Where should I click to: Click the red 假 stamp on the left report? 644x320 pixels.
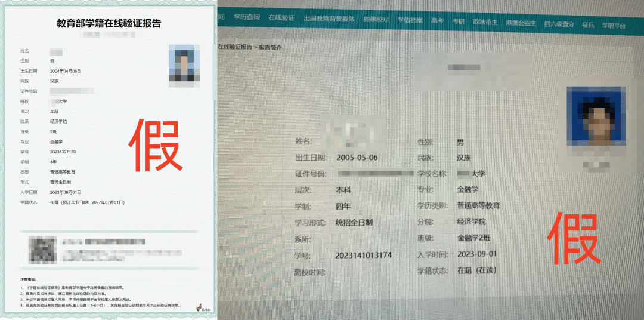(157, 146)
